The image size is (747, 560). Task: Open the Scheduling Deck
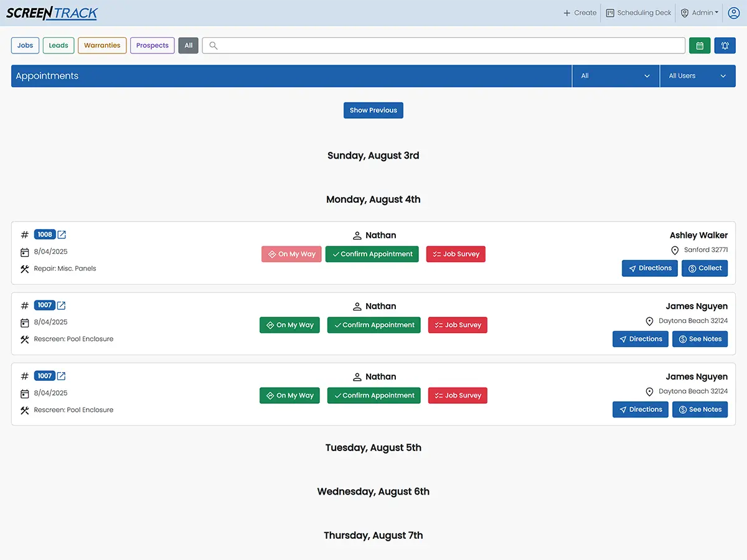(x=639, y=12)
